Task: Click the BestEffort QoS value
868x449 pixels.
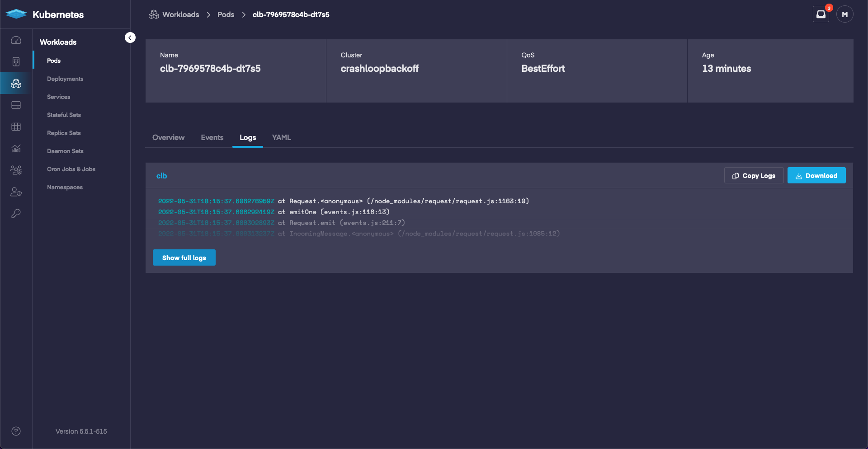Action: pos(543,68)
